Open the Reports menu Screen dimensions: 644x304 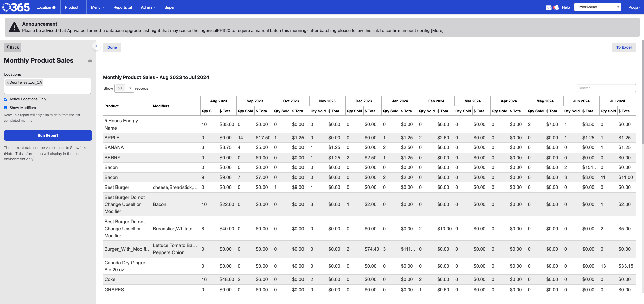(x=122, y=7)
